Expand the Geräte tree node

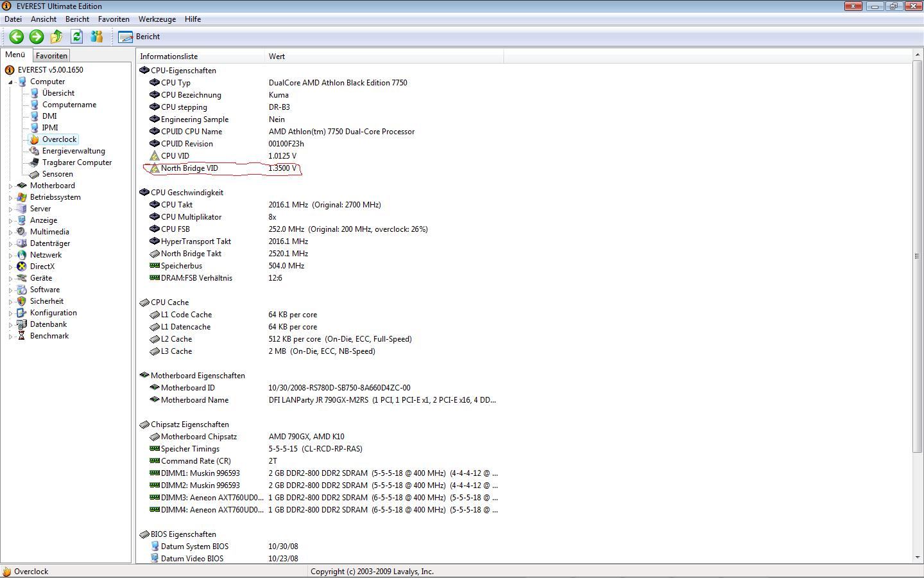point(10,279)
